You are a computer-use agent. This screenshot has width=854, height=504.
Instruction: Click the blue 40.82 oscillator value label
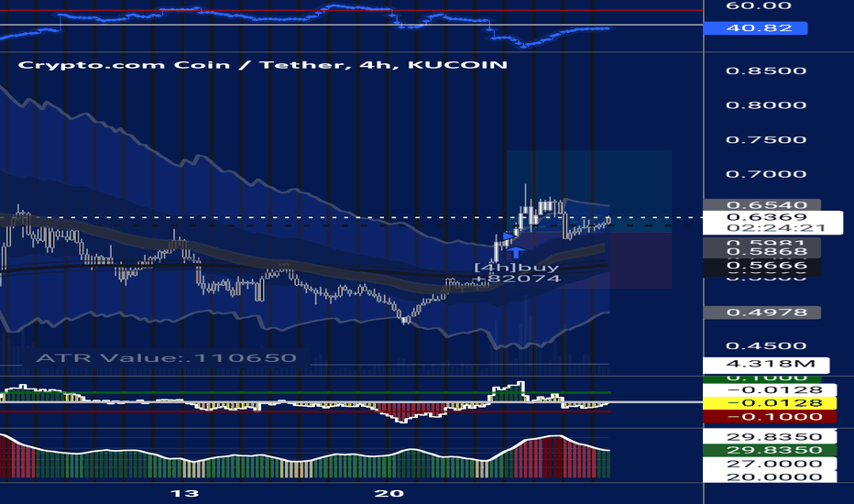755,27
